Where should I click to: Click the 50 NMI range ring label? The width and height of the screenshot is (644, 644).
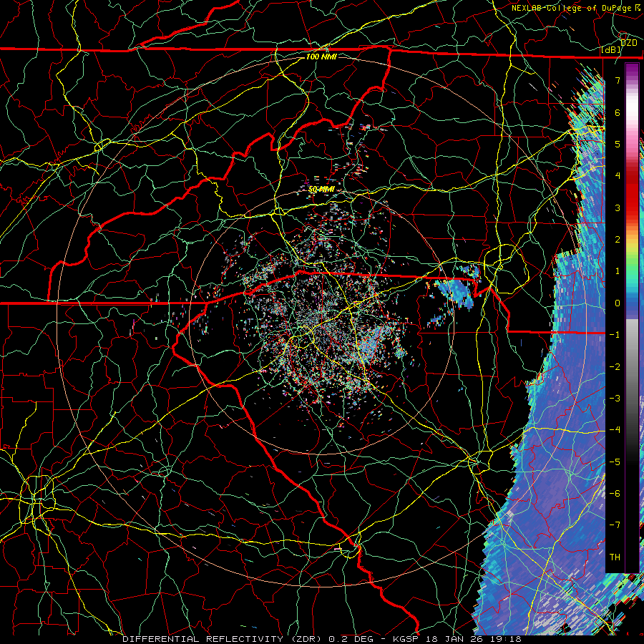click(321, 190)
